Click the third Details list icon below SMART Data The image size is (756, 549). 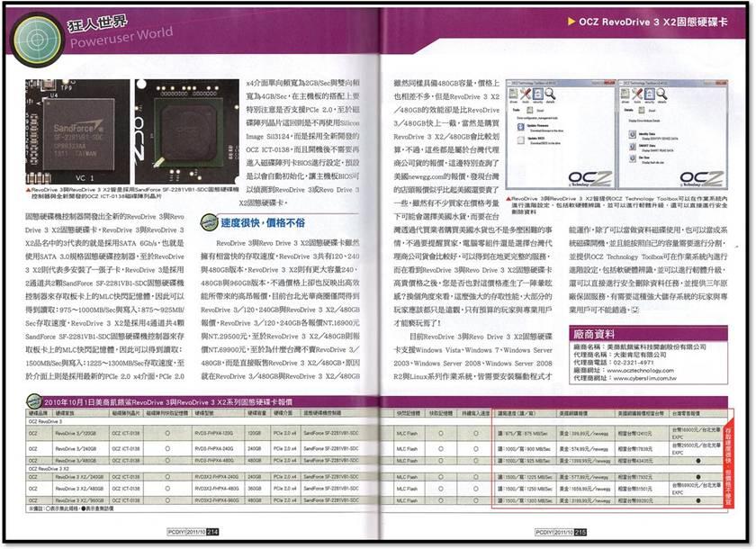point(632,158)
